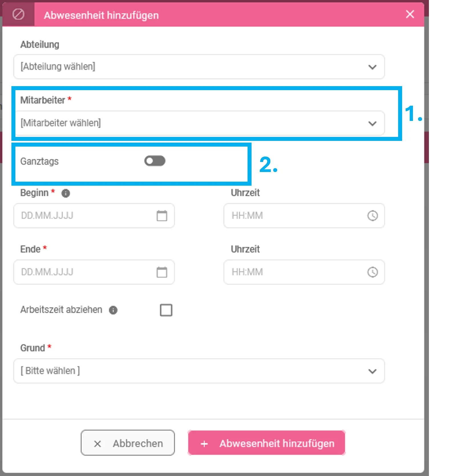Click the absence icon in dialog header
This screenshot has width=468, height=476.
[x=19, y=14]
